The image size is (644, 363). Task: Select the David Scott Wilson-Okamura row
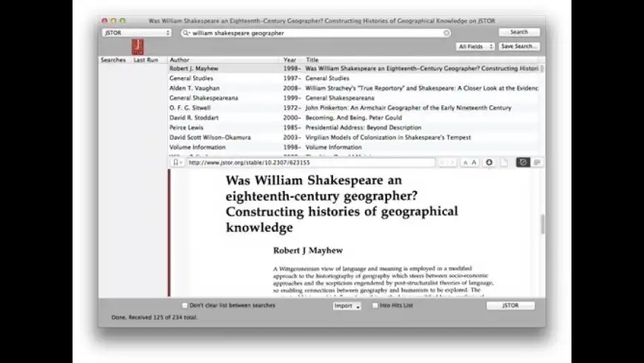coord(354,137)
